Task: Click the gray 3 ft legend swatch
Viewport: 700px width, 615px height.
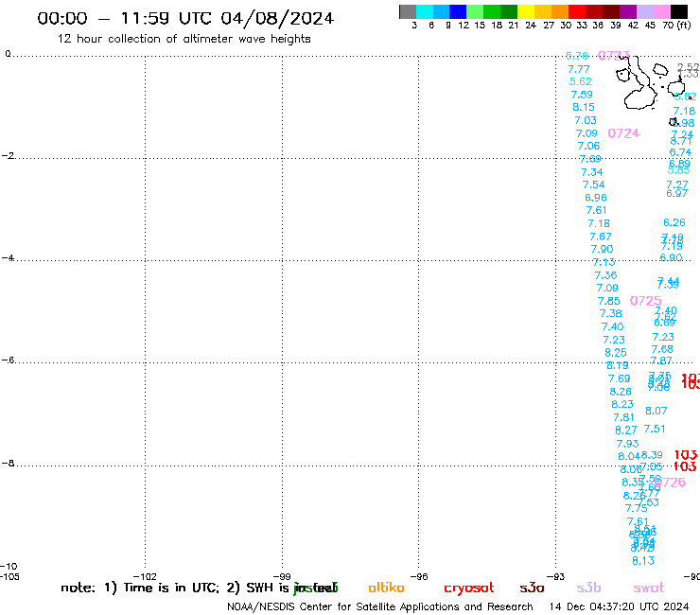Action: tap(408, 11)
